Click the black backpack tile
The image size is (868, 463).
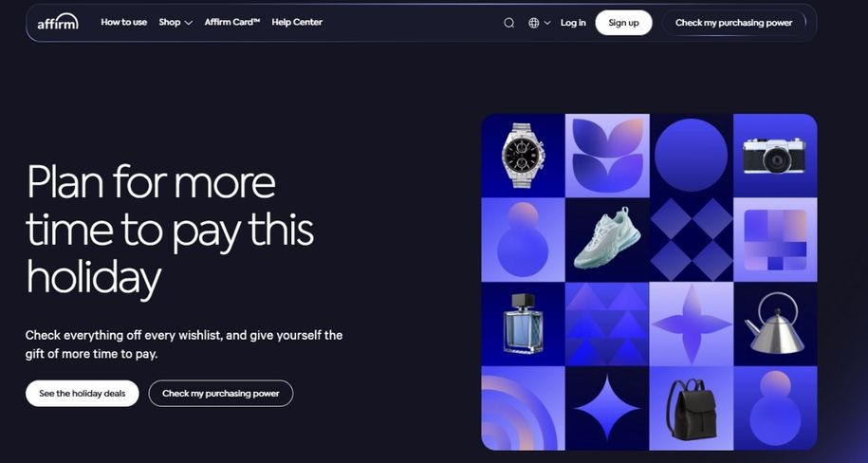[x=692, y=408]
